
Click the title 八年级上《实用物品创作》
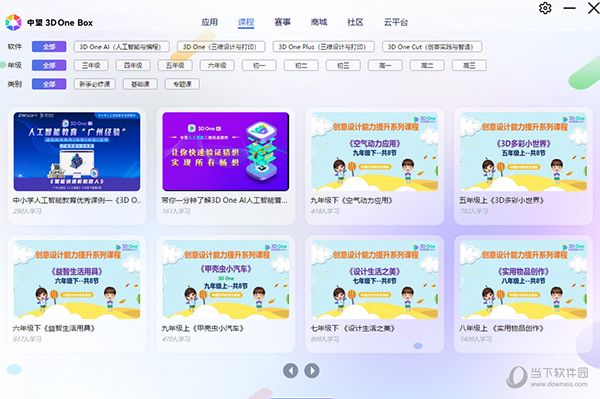click(501, 328)
